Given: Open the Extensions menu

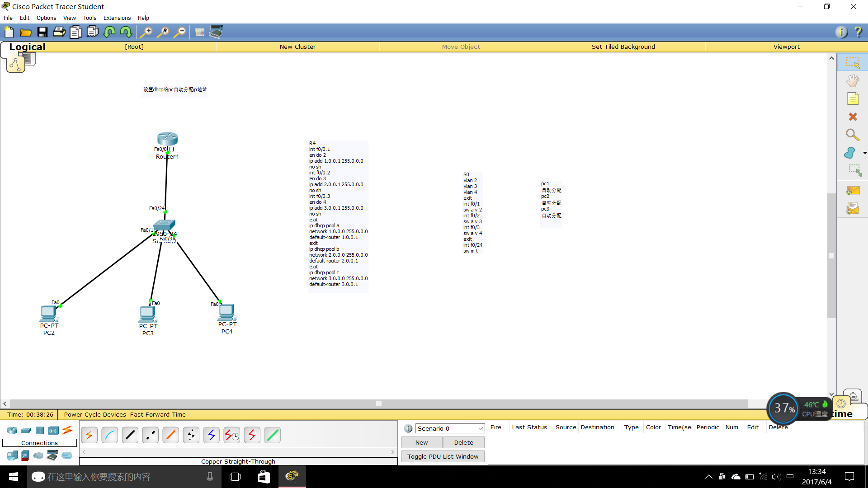Looking at the screenshot, I should [x=117, y=18].
